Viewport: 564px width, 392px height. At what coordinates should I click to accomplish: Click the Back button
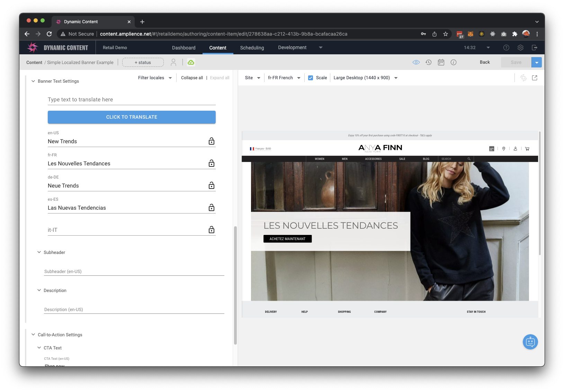[x=485, y=62]
